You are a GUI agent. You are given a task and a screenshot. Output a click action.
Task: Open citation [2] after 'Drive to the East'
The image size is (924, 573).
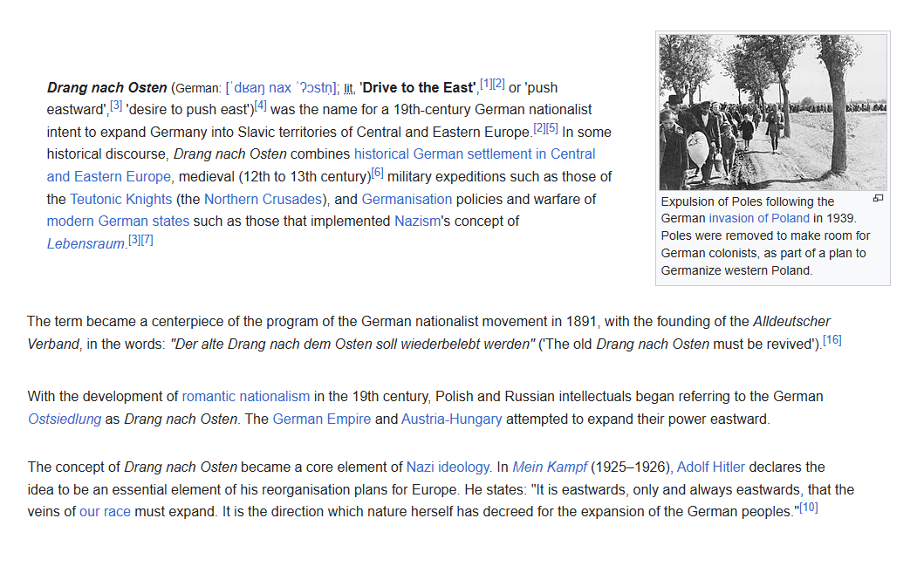pos(498,84)
